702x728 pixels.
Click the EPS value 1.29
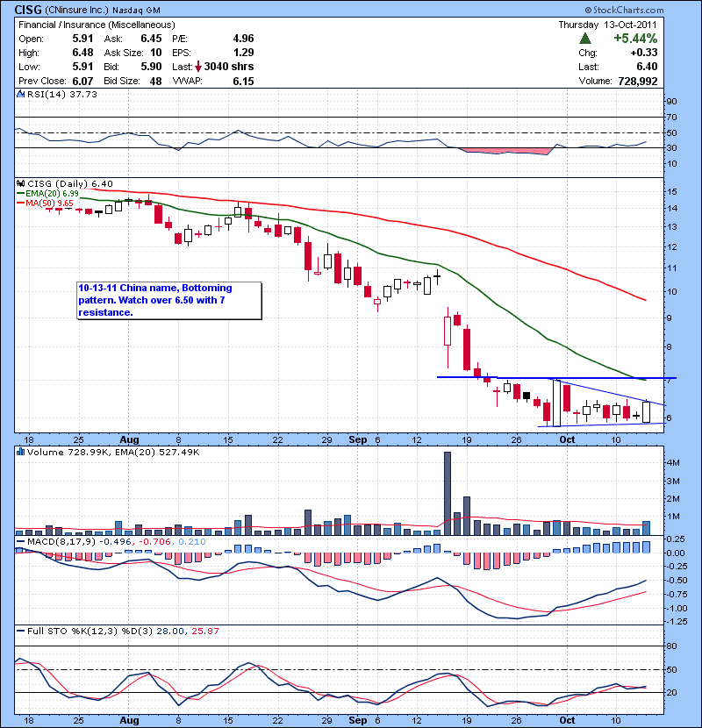[x=243, y=53]
